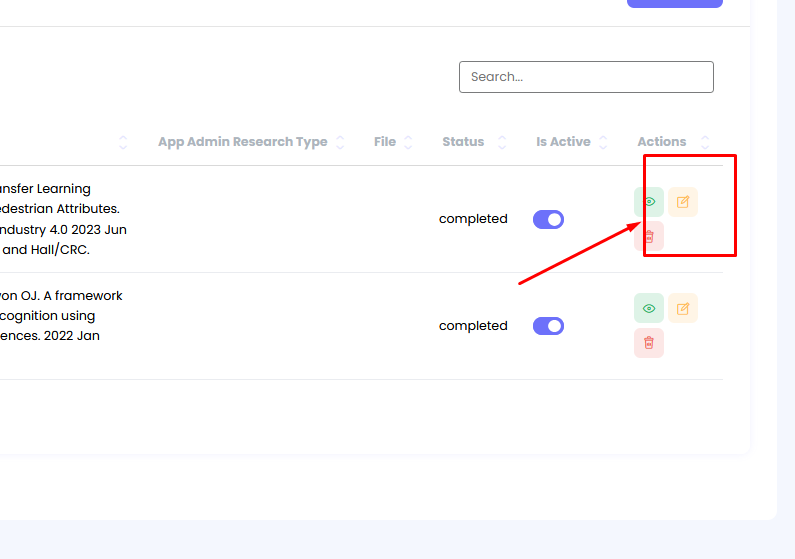This screenshot has height=559, width=795.
Task: Click the purple button at top right
Action: tap(674, 3)
